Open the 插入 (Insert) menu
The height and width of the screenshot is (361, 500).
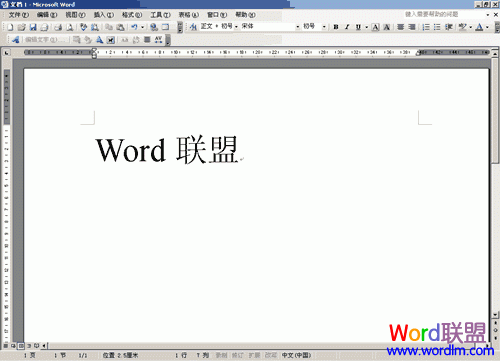click(x=104, y=15)
